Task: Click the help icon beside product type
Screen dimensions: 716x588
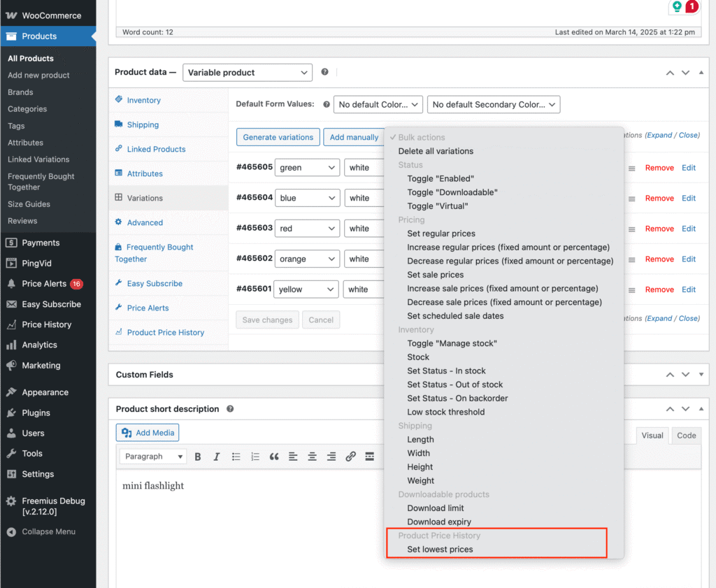Action: click(324, 72)
